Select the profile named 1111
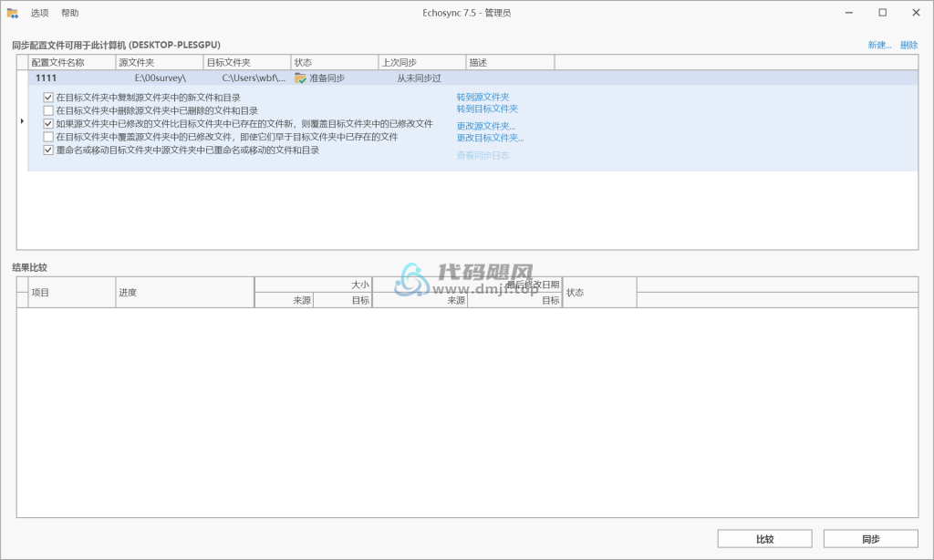Image resolution: width=934 pixels, height=560 pixels. click(46, 78)
